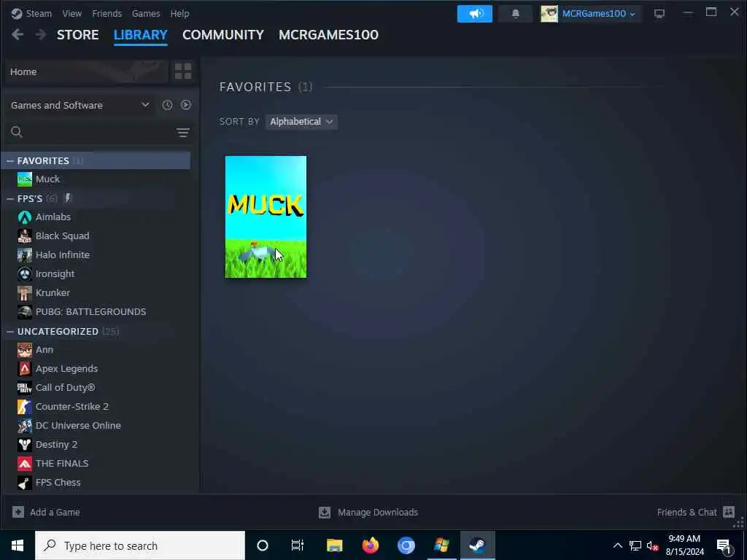
Task: Click the Halo Infinite game icon
Action: point(25,255)
